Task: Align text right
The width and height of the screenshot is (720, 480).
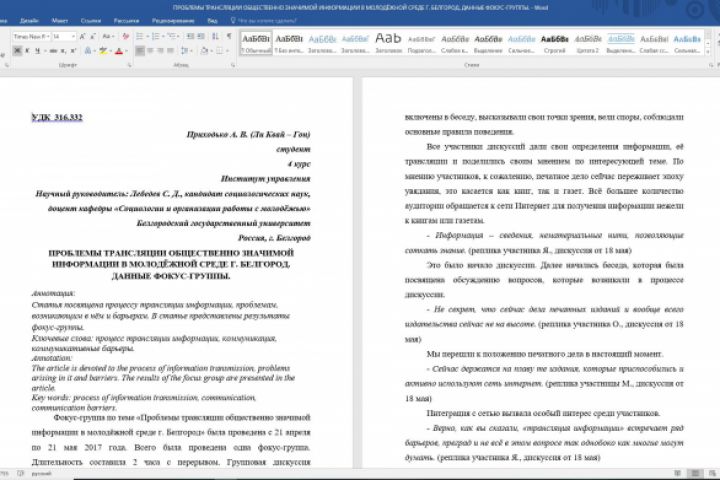Action: pyautogui.click(x=160, y=51)
